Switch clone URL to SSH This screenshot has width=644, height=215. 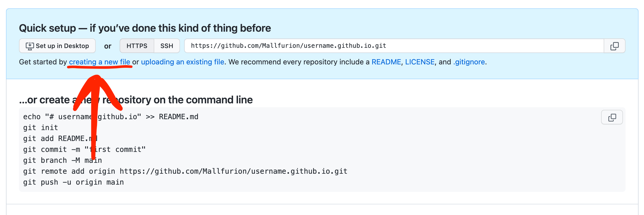[167, 46]
